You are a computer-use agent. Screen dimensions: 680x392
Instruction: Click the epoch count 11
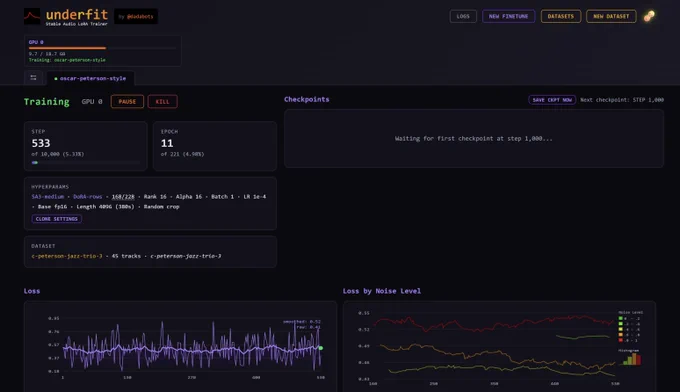click(167, 143)
